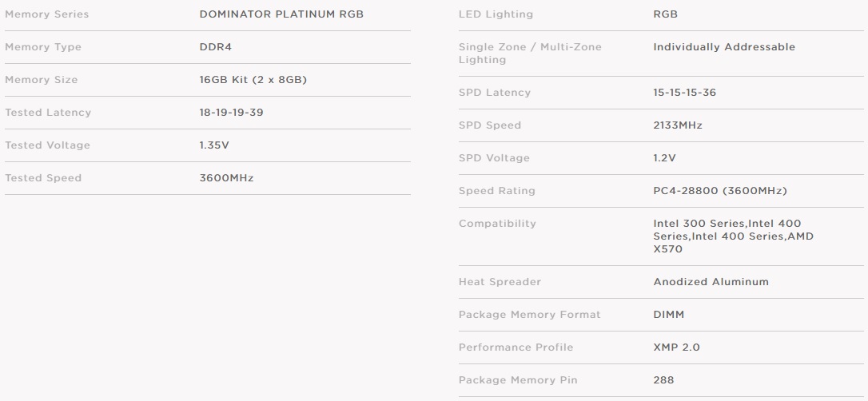Viewport: 868px width, 401px height.
Task: Select the 16GB Kit (2 x 8GB) value
Action: (x=253, y=80)
